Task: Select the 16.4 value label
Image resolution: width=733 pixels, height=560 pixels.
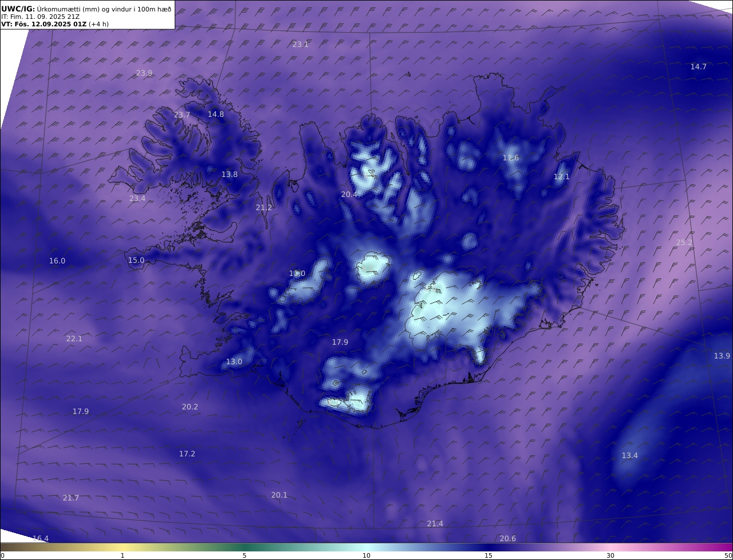Action: pos(41,538)
